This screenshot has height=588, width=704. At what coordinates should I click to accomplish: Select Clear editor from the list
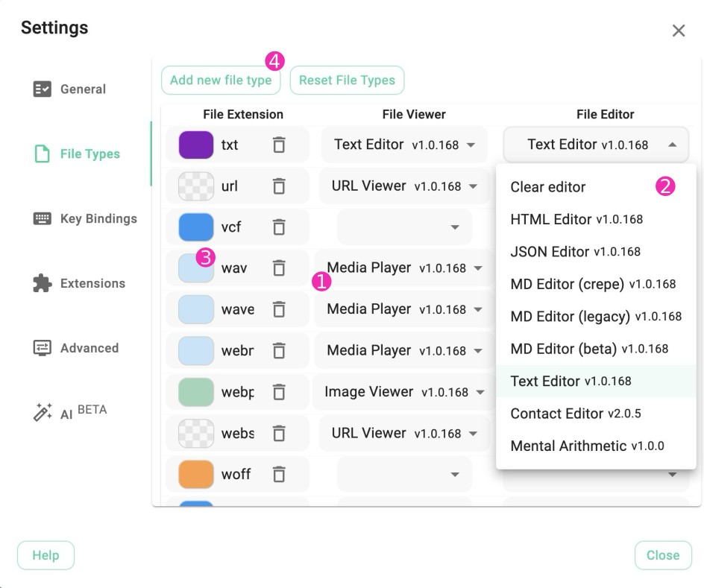click(548, 187)
